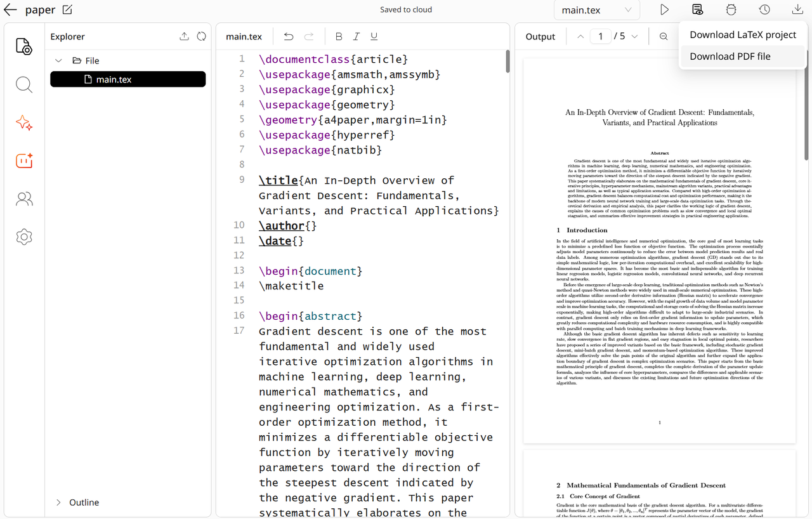Go to next PDF page with down chevron
The height and width of the screenshot is (519, 812).
[634, 36]
